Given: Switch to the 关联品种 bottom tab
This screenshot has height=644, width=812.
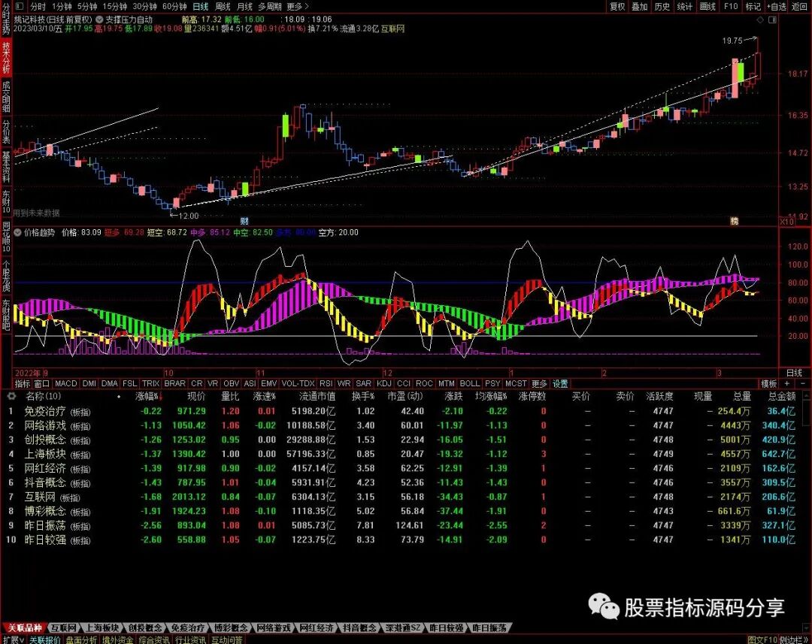Looking at the screenshot, I should [24, 628].
